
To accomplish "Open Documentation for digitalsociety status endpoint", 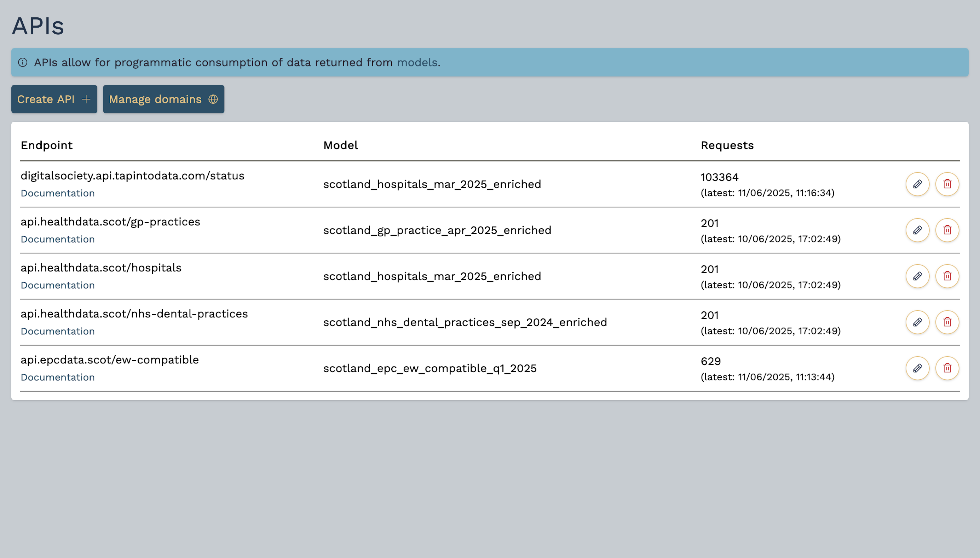I will click(x=57, y=193).
